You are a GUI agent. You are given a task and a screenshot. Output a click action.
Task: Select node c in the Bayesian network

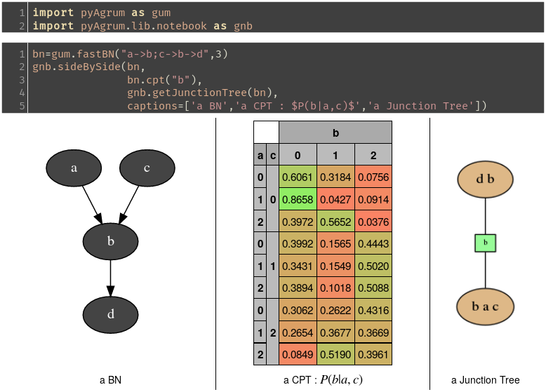tap(147, 168)
